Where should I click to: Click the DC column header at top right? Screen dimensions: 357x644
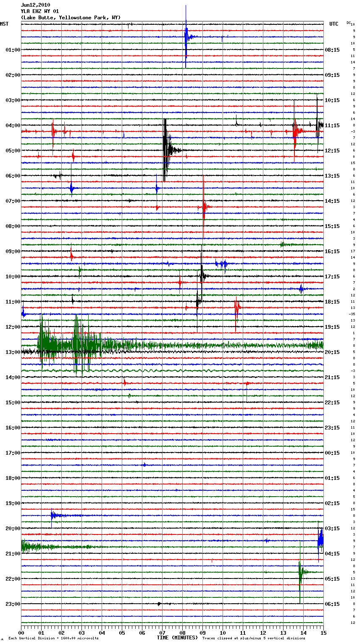349,23
